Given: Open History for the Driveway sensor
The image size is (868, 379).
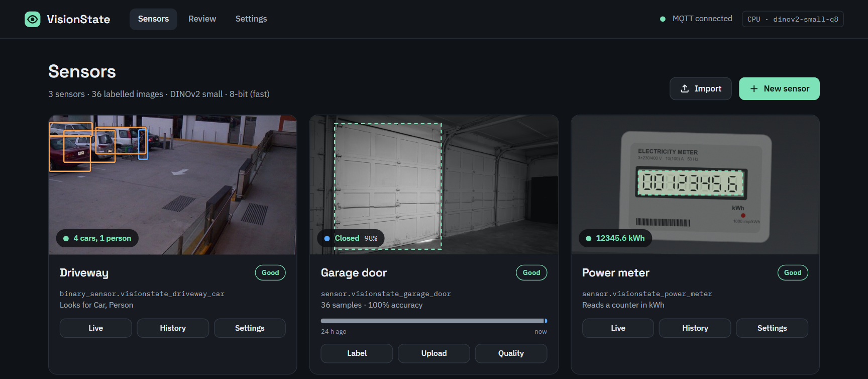Looking at the screenshot, I should (173, 328).
